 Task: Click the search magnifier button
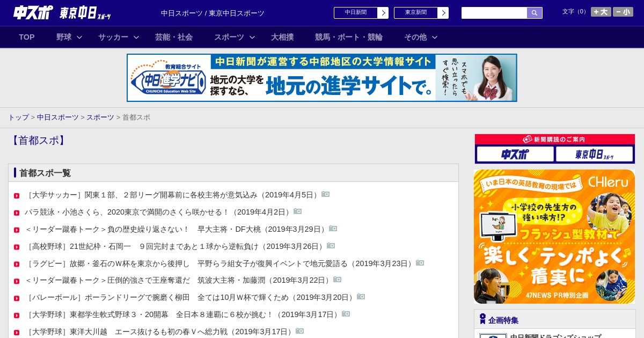(535, 13)
